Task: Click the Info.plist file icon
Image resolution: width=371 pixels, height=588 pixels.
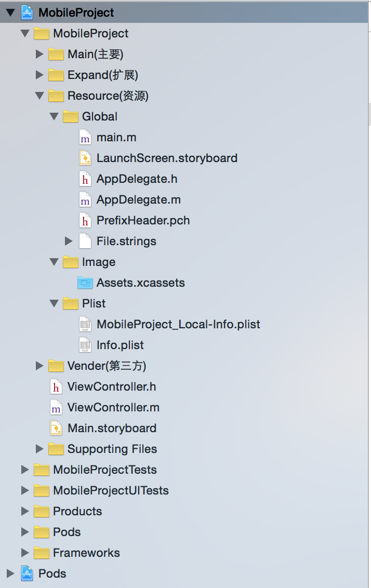Action: point(85,345)
